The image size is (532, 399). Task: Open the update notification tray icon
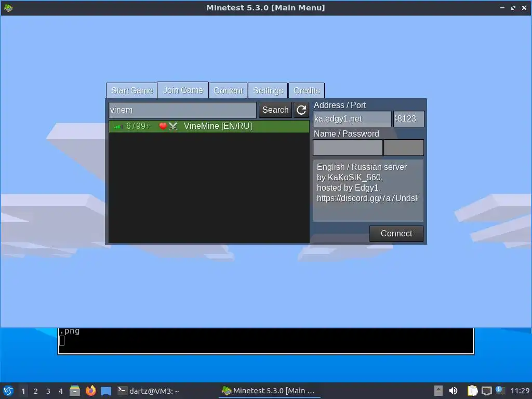coord(500,390)
